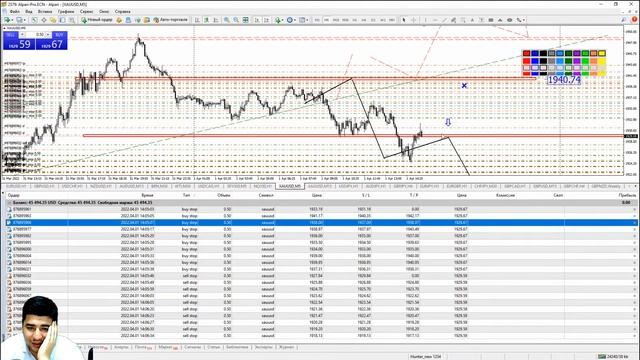
Task: Open the Справка menu
Action: pyautogui.click(x=122, y=12)
